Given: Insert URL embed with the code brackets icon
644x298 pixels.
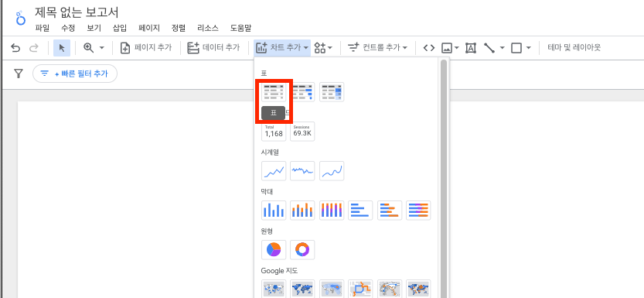Looking at the screenshot, I should tap(429, 48).
